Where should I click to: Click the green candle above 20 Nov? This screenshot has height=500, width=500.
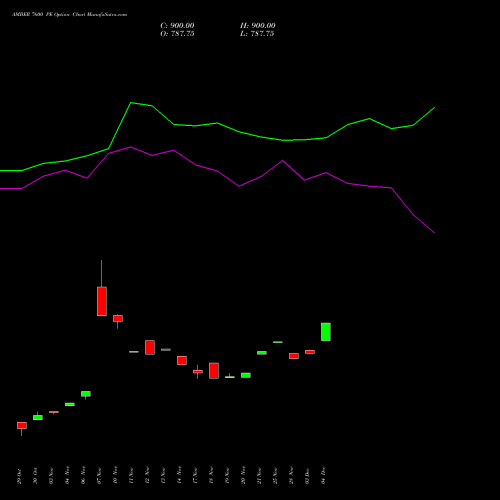[246, 375]
